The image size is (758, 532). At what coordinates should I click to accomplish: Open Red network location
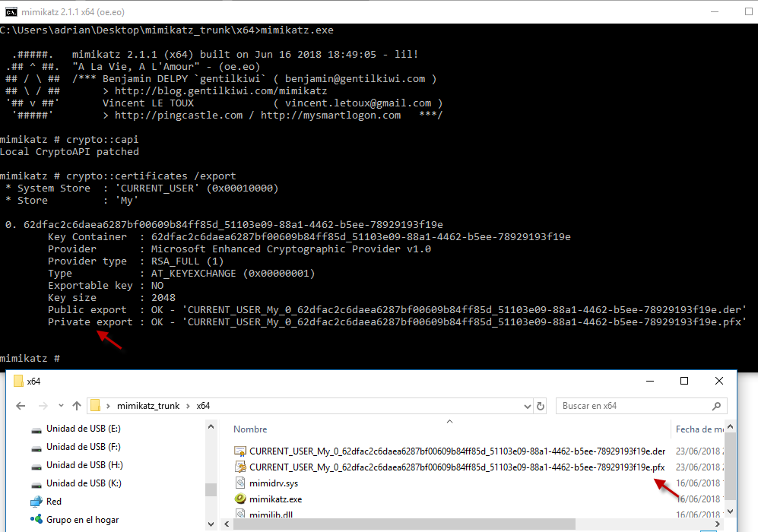tap(54, 502)
